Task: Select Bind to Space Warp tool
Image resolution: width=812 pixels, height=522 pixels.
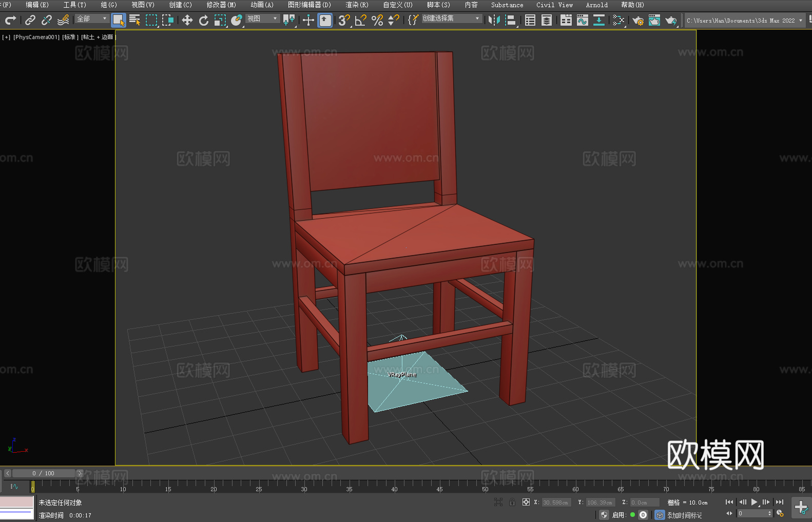Action: click(63, 20)
